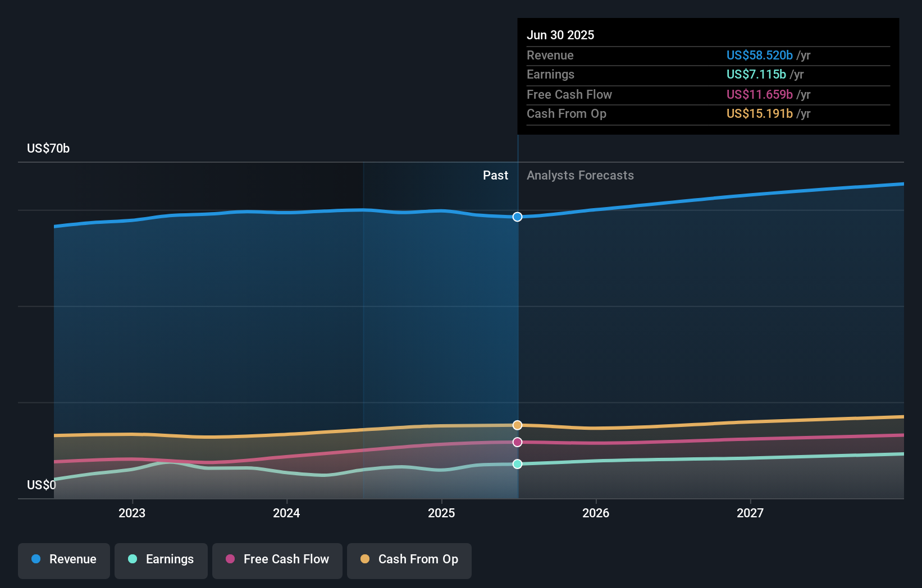Click the teal Earnings marker dot
This screenshot has width=922, height=588.
pos(517,463)
